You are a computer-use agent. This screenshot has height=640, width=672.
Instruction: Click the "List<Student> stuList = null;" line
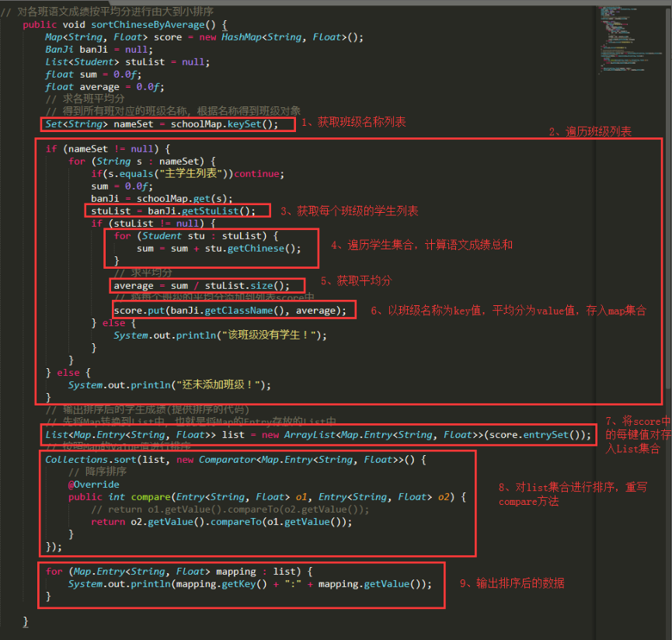127,62
